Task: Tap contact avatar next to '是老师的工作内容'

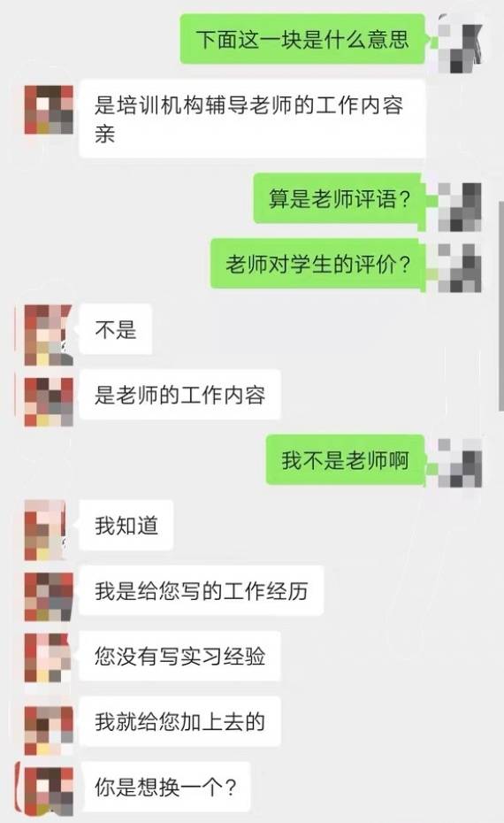Action: [49, 402]
